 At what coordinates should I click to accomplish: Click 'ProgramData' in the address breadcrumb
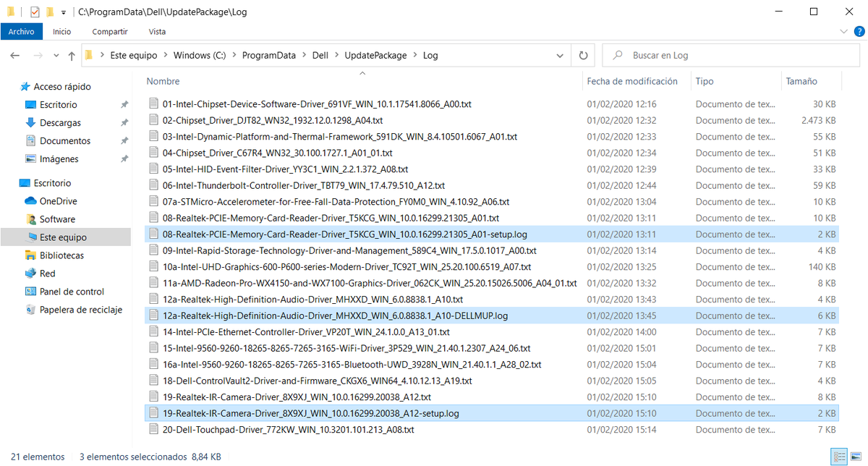269,55
